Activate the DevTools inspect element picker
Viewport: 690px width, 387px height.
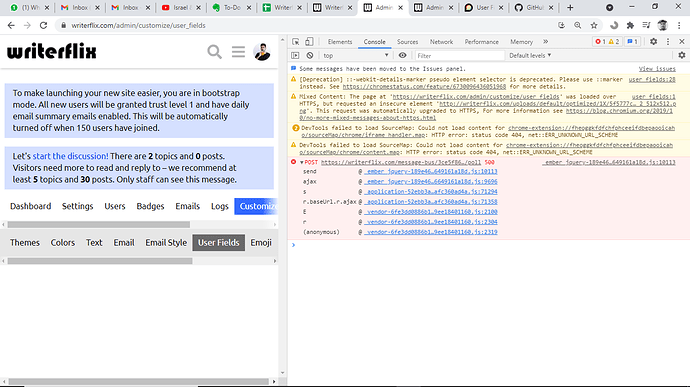296,42
